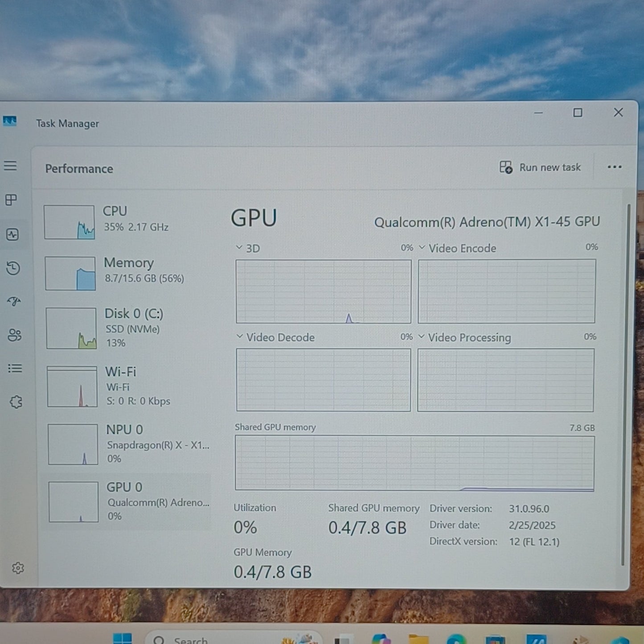Click the CPU 35% 2.17 GHz text

pyautogui.click(x=136, y=227)
